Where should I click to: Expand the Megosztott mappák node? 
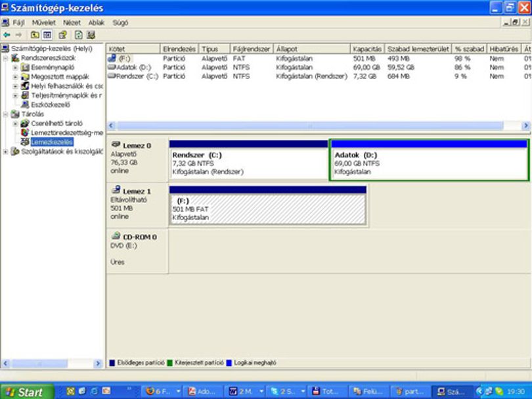(15, 77)
